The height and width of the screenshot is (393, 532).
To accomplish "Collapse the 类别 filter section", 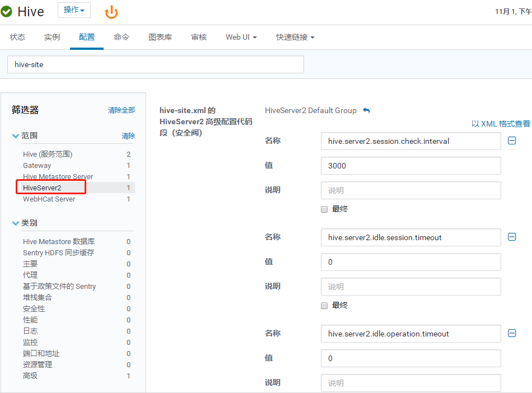I will coord(15,223).
